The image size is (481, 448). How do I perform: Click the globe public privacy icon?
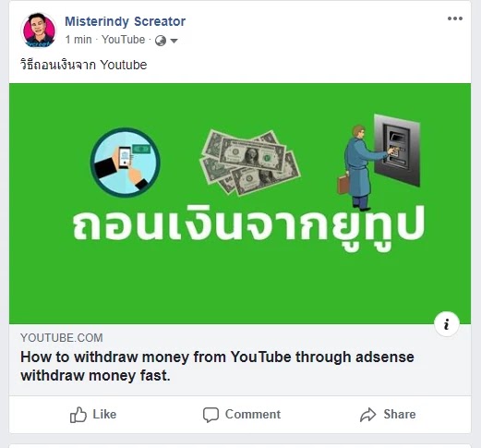click(161, 41)
